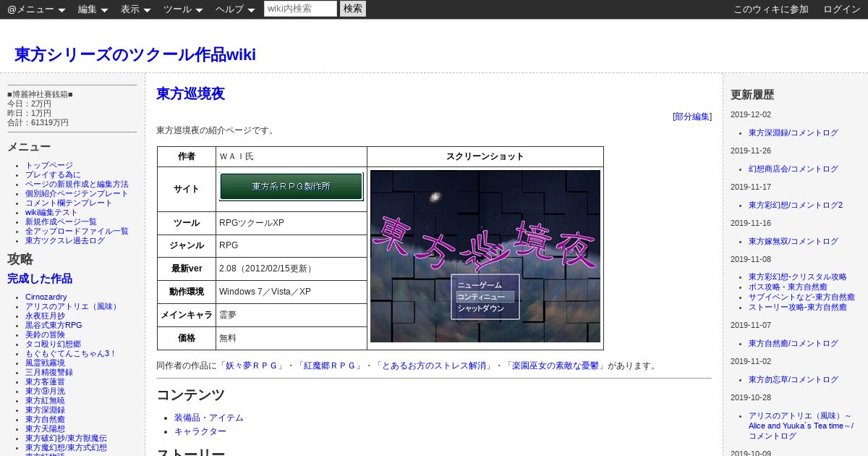
Task: Select the 2.08（2012/02/15更新） version text
Action: click(x=267, y=269)
